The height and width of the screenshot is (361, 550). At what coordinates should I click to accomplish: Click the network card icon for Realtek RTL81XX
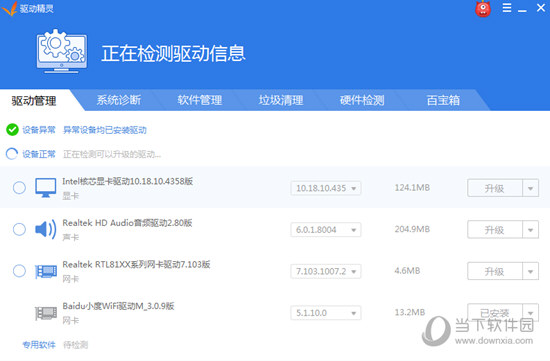[x=46, y=271]
